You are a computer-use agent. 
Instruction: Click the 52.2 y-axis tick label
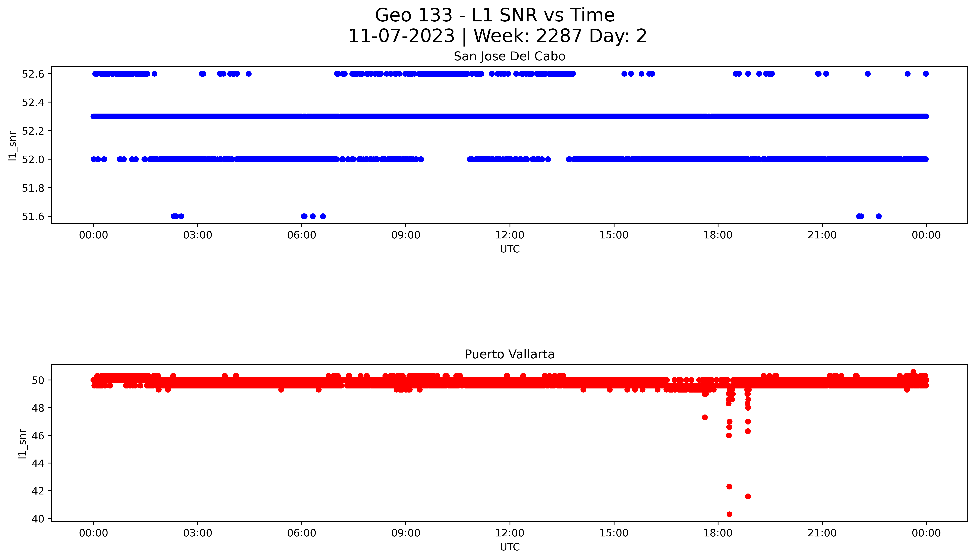tap(33, 131)
